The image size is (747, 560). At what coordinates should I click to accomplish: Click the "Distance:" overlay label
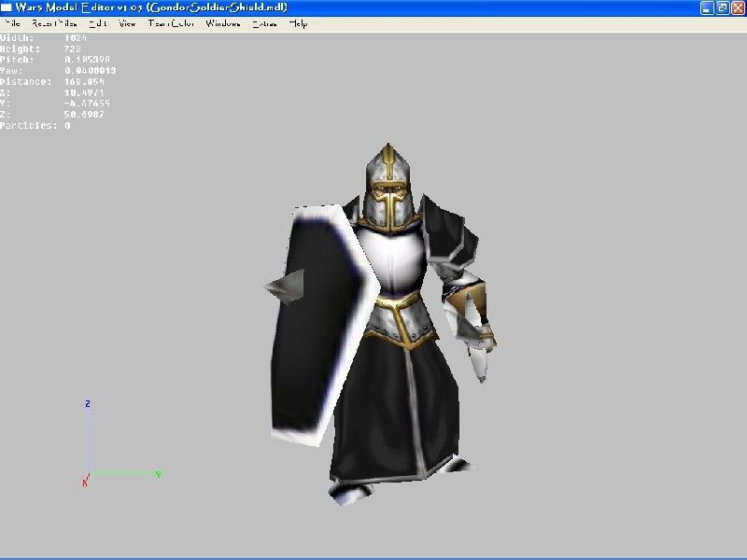pos(26,81)
